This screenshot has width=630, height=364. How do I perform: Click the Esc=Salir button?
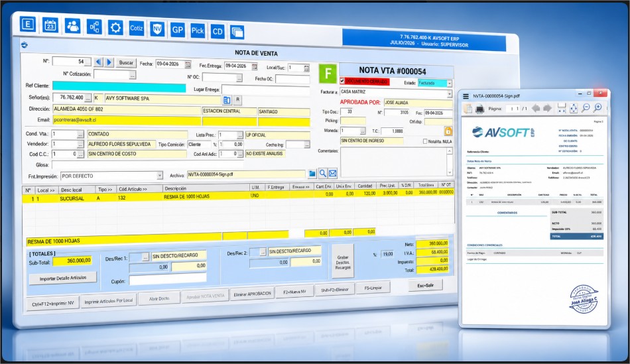(426, 285)
